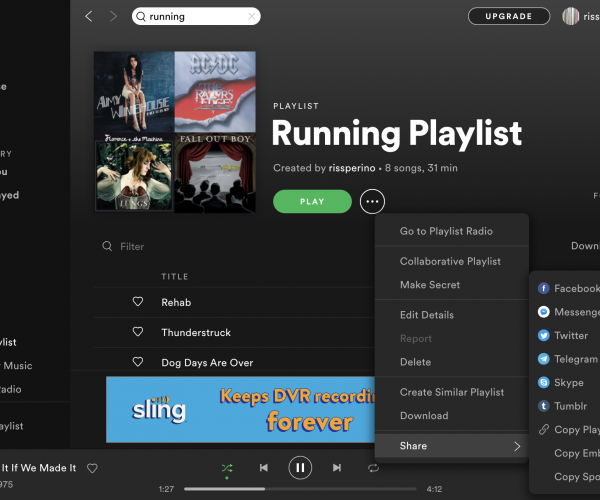Sort by the TITLE column header
Viewport: 600px width, 500px height.
click(x=175, y=277)
